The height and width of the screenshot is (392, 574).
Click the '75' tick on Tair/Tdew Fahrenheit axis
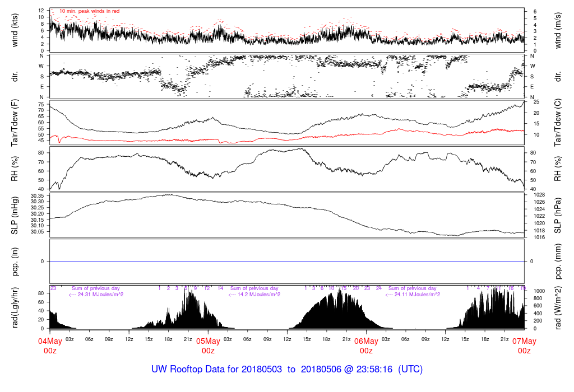40,104
